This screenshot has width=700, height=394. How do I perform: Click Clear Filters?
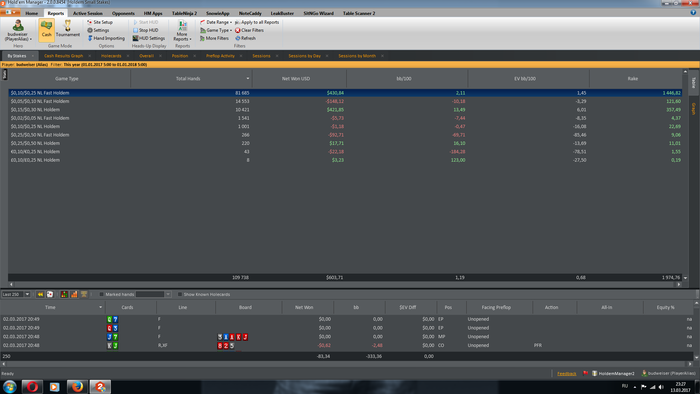point(250,30)
